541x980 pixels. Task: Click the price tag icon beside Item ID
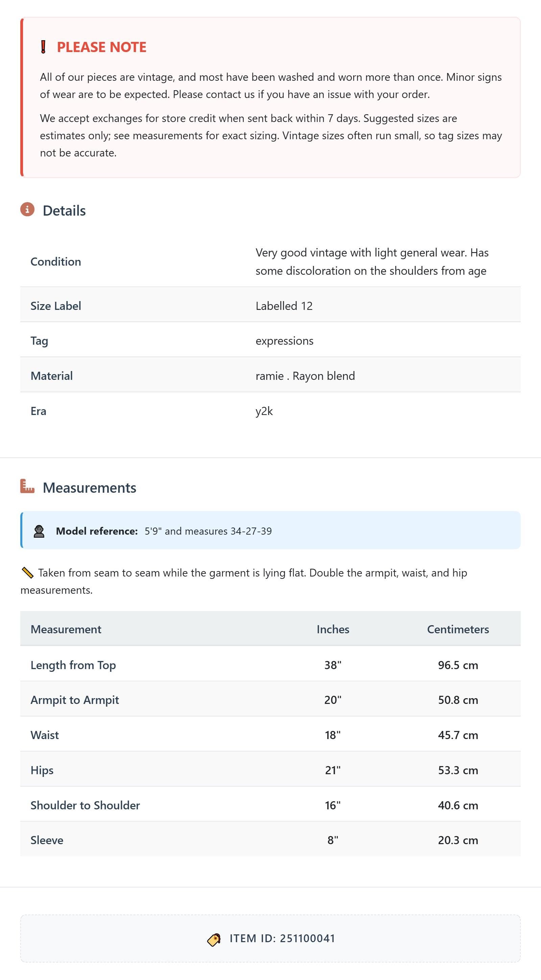click(214, 939)
